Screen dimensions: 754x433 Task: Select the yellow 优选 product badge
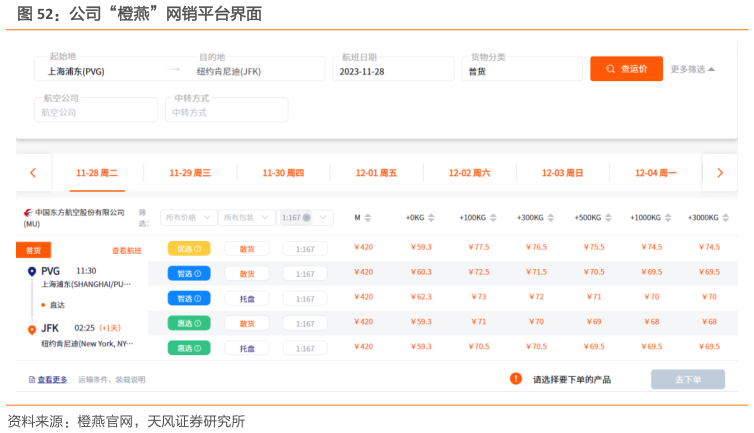point(189,249)
